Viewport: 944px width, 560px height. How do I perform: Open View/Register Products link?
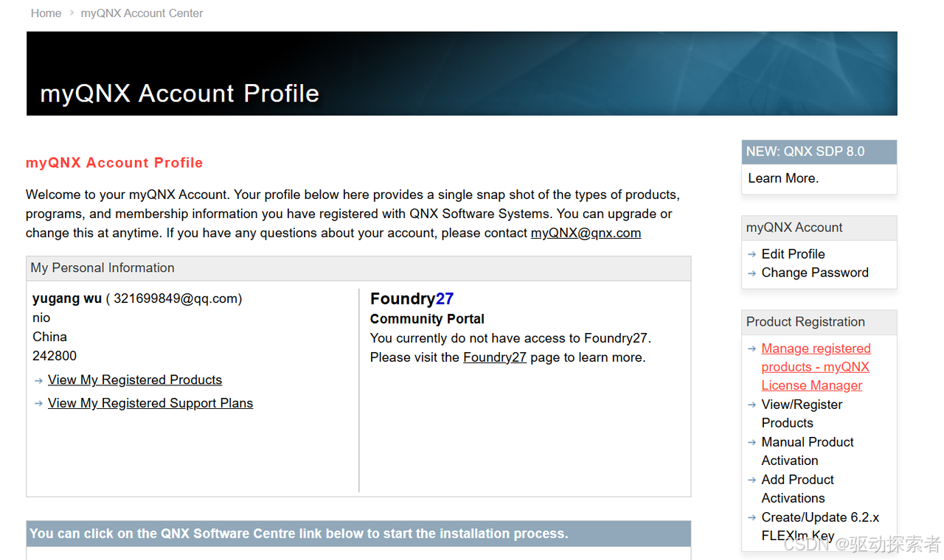tap(802, 413)
